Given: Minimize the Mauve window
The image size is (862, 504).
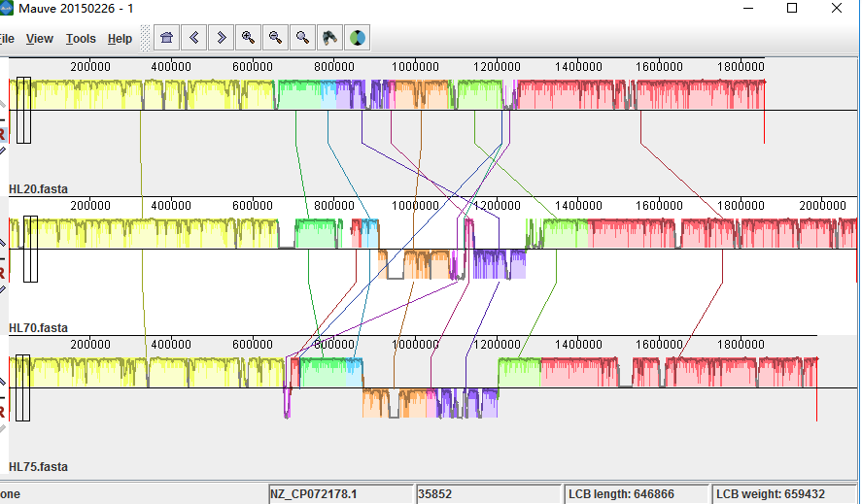Looking at the screenshot, I should click(748, 8).
